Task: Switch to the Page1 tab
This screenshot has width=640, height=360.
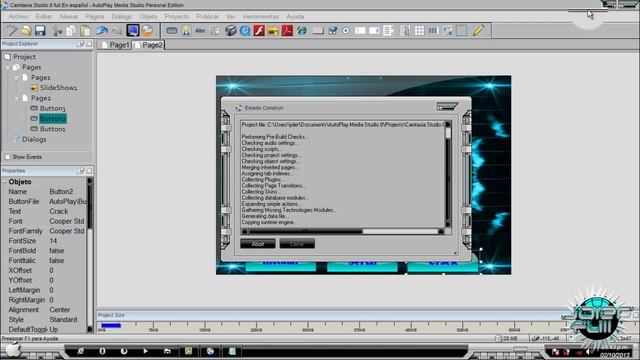Action: (x=116, y=45)
